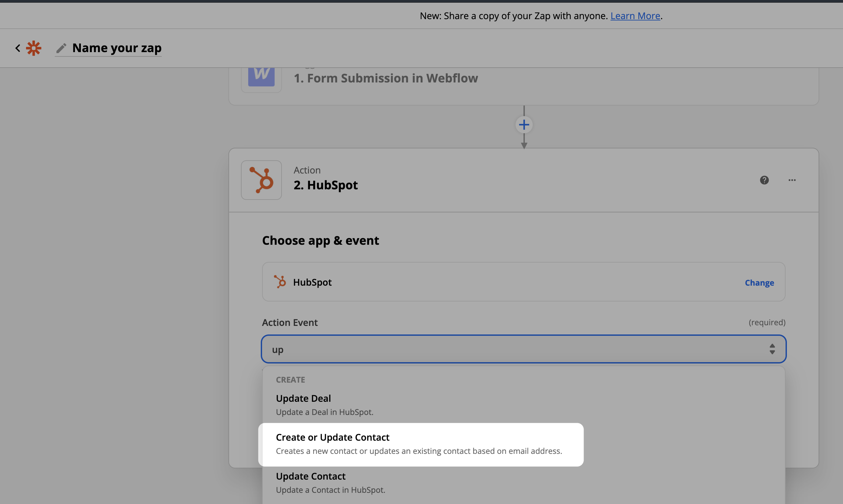Click Change to switch the HubSpot app

[759, 283]
